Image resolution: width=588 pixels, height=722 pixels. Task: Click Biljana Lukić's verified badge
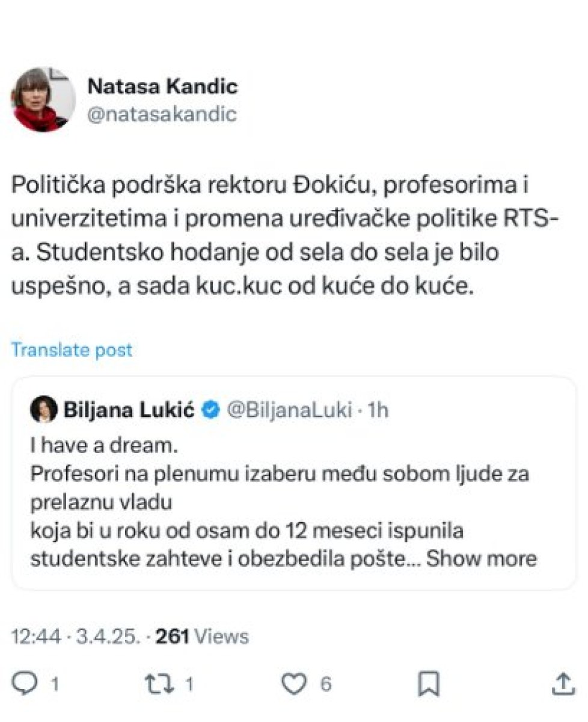coord(210,410)
